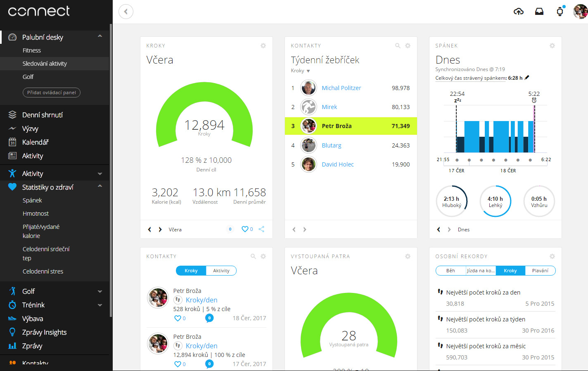Open Michal Politzer's profile link
The image size is (588, 371).
pos(341,88)
